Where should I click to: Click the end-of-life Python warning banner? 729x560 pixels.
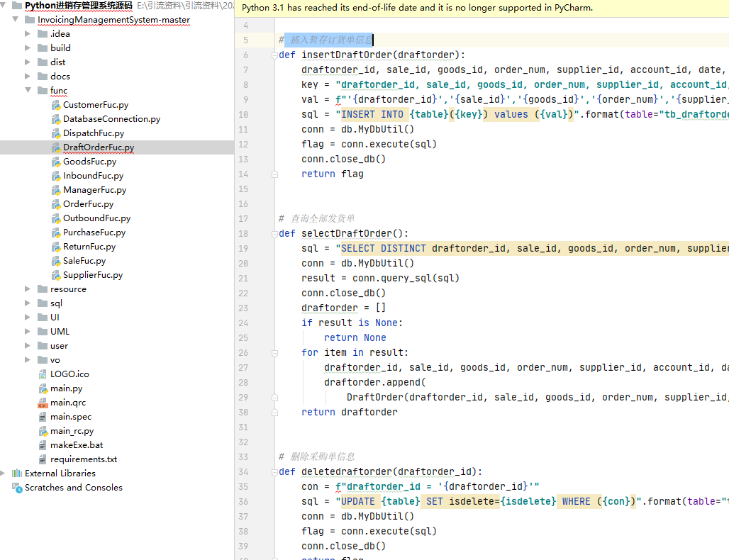point(482,8)
